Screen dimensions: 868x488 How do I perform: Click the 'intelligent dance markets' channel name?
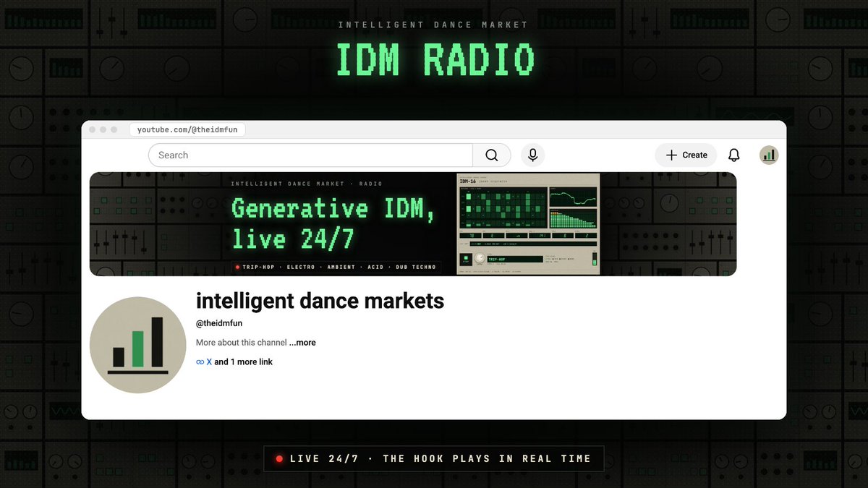320,301
